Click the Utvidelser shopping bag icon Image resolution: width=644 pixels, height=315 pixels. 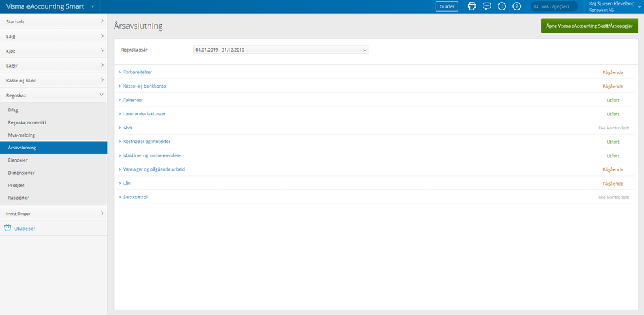pos(7,228)
